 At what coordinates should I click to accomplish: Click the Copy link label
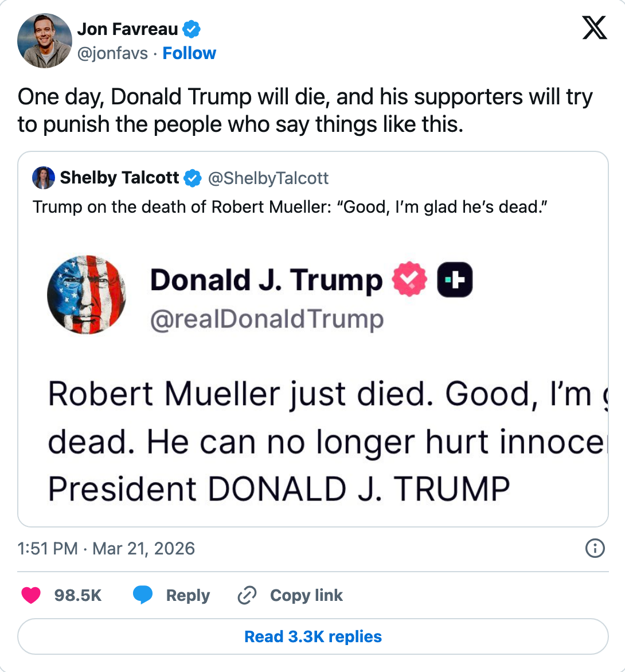coord(306,596)
